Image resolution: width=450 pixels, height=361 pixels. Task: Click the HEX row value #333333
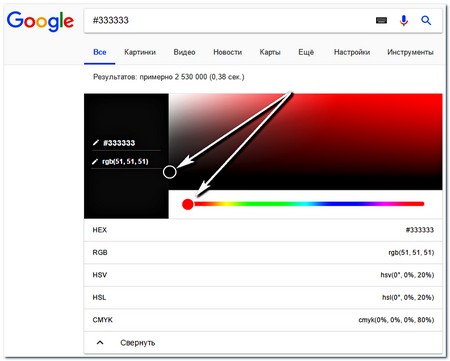(420, 230)
